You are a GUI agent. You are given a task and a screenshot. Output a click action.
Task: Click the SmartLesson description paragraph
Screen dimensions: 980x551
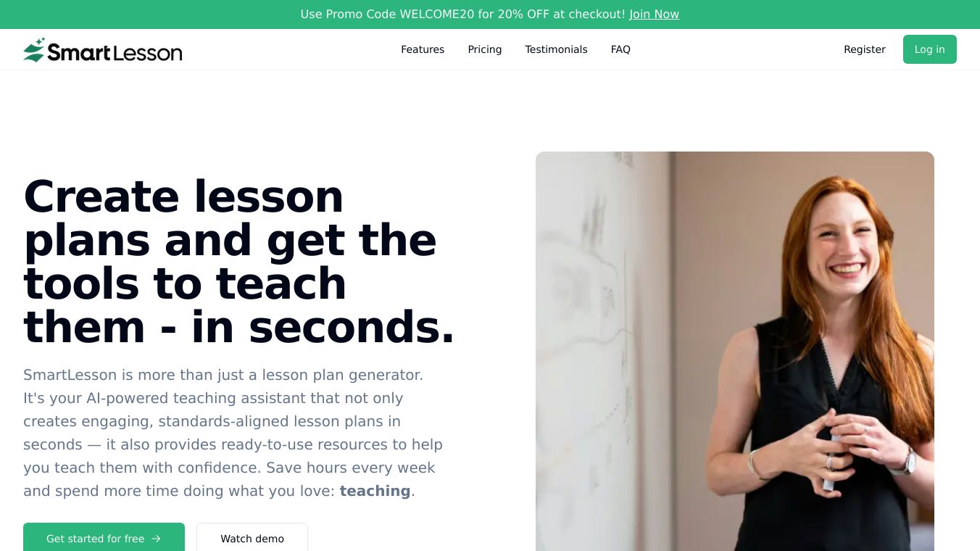coord(233,433)
